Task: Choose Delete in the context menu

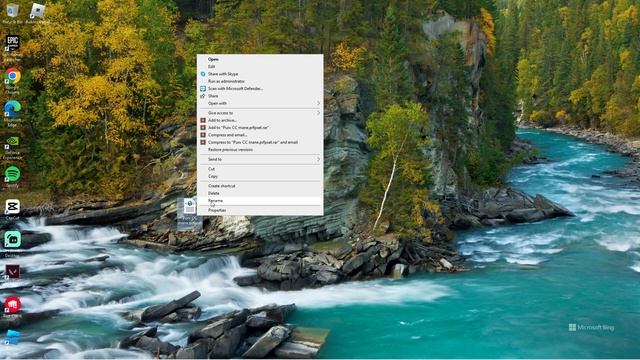Action: click(260, 193)
